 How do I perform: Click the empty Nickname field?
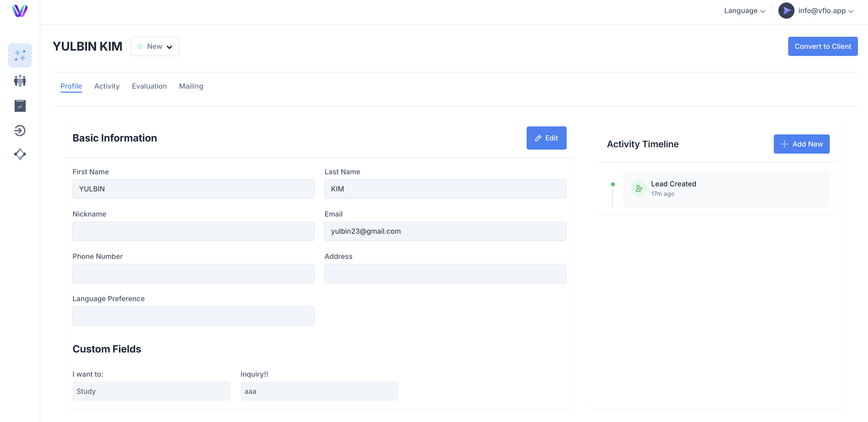click(x=193, y=231)
